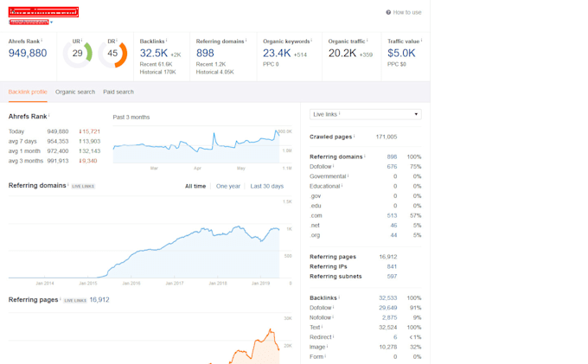Click the UR score donut gauge

[77, 54]
